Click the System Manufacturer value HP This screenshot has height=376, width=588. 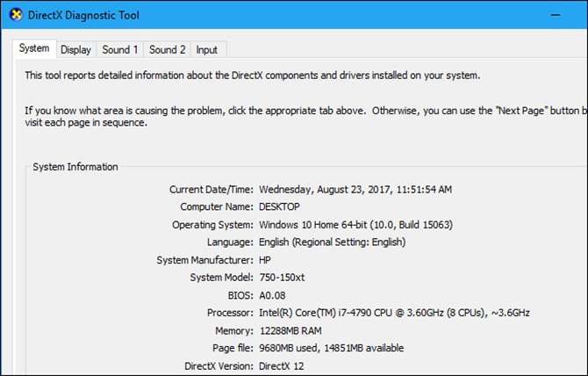click(x=265, y=260)
